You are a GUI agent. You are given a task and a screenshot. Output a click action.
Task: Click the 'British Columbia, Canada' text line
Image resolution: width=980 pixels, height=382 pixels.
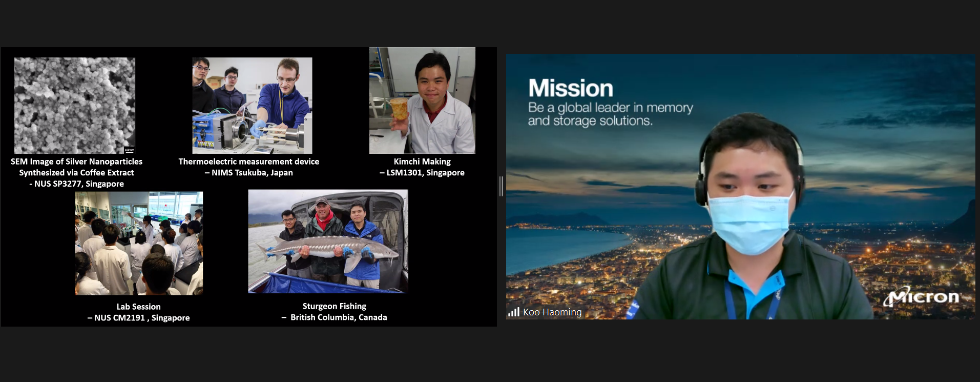338,317
